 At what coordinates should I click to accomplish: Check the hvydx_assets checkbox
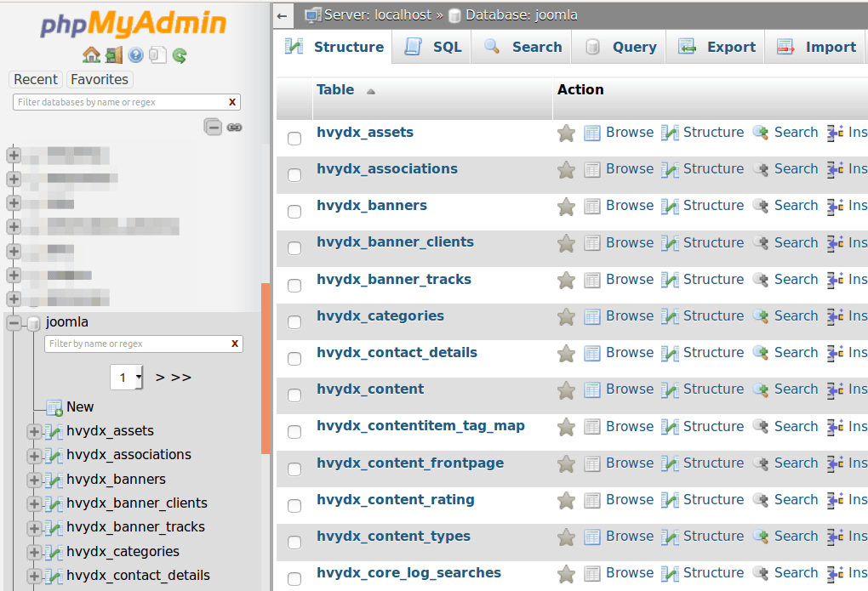[294, 139]
